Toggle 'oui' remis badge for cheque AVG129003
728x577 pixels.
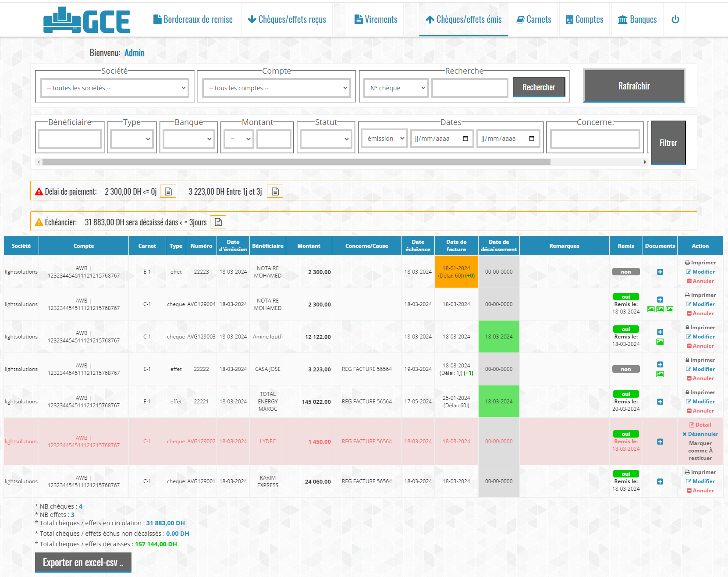click(x=625, y=329)
